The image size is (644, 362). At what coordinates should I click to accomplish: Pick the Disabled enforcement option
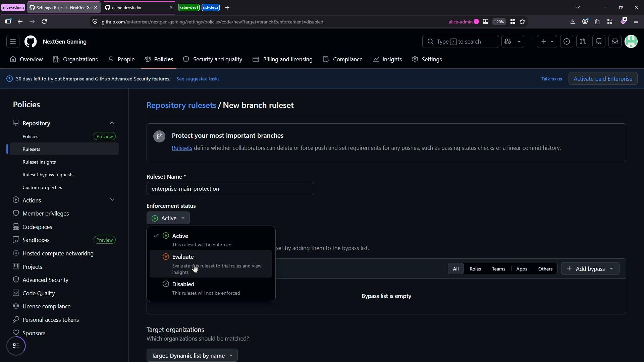(x=211, y=288)
